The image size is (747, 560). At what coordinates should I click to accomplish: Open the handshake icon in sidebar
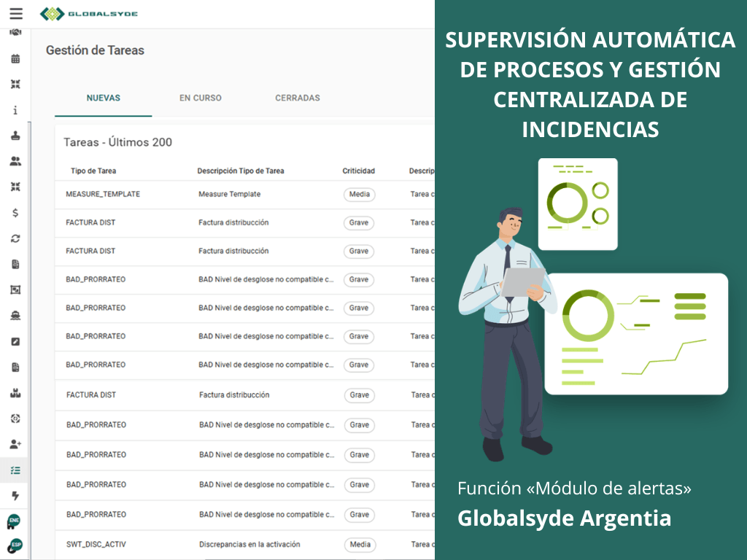coord(15,32)
